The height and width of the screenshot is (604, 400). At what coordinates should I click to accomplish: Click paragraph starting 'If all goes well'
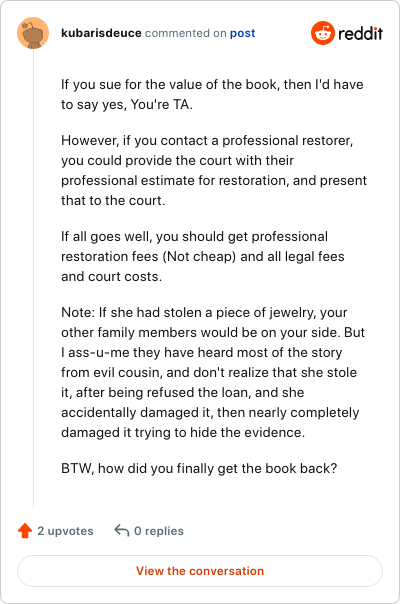[203, 257]
